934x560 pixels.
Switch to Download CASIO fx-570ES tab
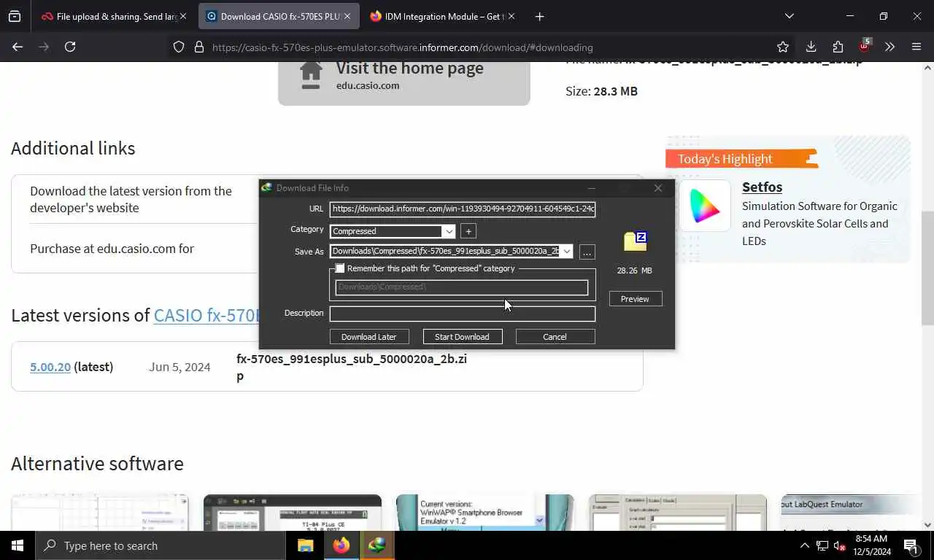pyautogui.click(x=279, y=16)
